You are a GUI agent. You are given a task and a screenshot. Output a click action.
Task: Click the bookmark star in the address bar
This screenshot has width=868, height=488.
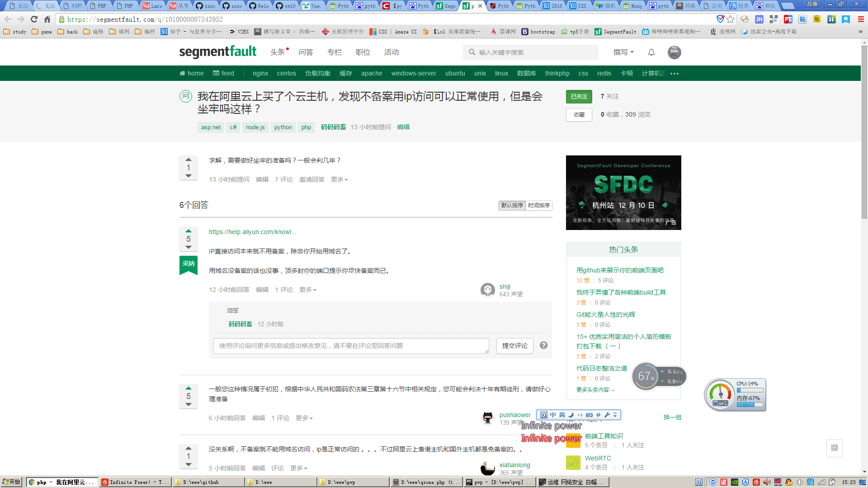click(729, 19)
